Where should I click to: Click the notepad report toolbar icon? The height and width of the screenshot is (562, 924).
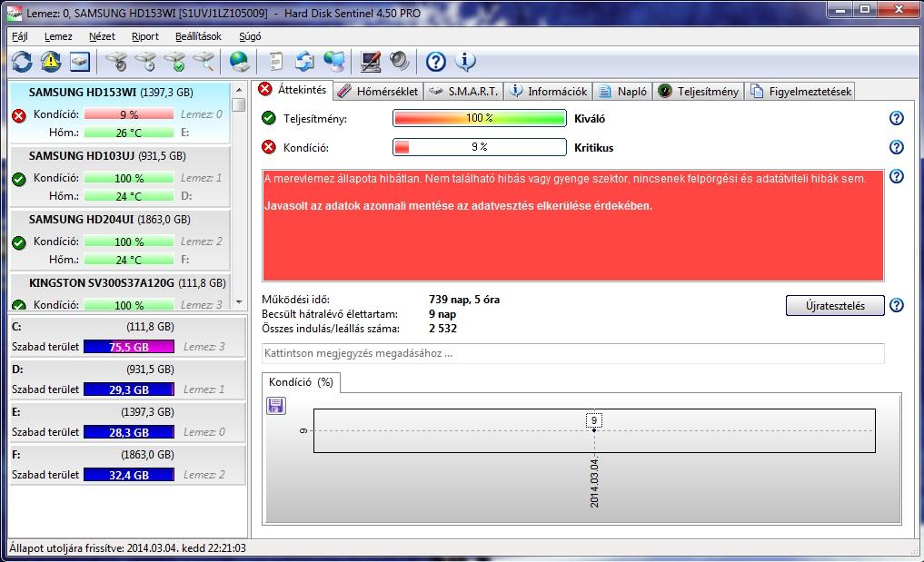click(276, 61)
